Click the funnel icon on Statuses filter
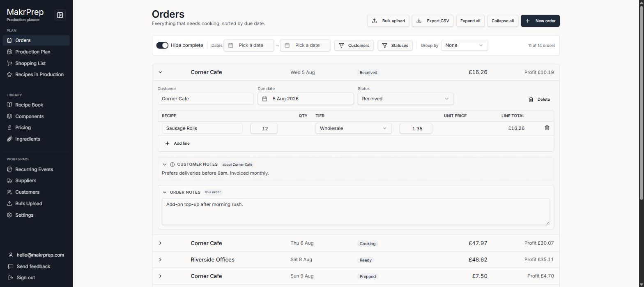The height and width of the screenshot is (287, 644). 384,45
